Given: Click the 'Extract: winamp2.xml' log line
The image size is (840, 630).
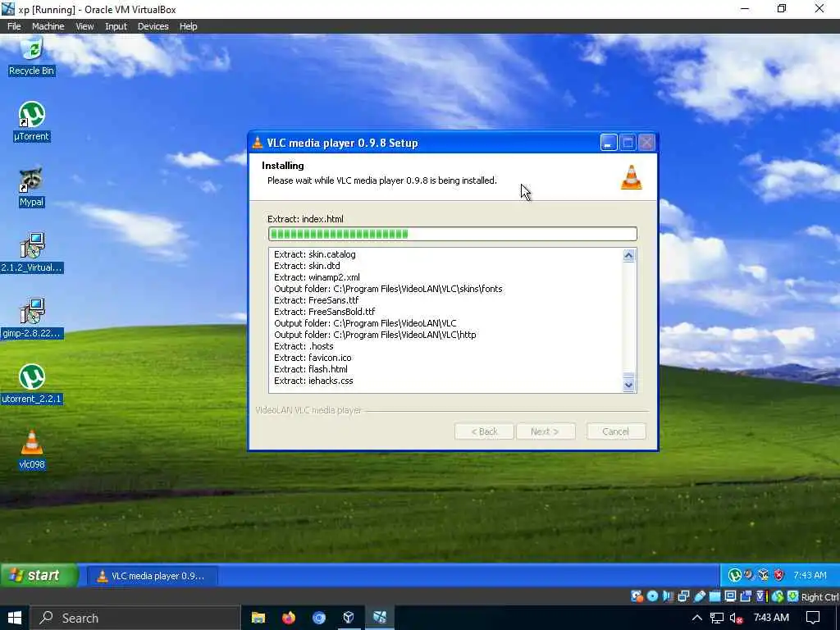Looking at the screenshot, I should click(317, 277).
